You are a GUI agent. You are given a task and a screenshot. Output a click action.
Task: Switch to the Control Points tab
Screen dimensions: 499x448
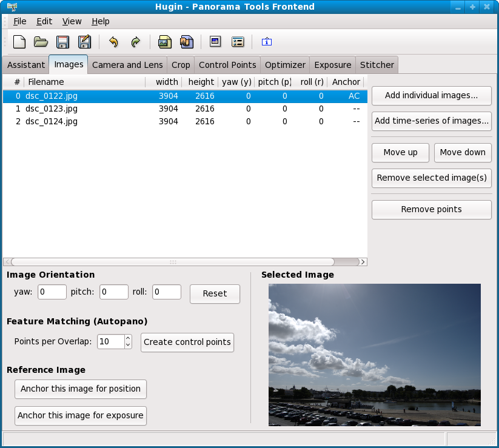pyautogui.click(x=227, y=65)
